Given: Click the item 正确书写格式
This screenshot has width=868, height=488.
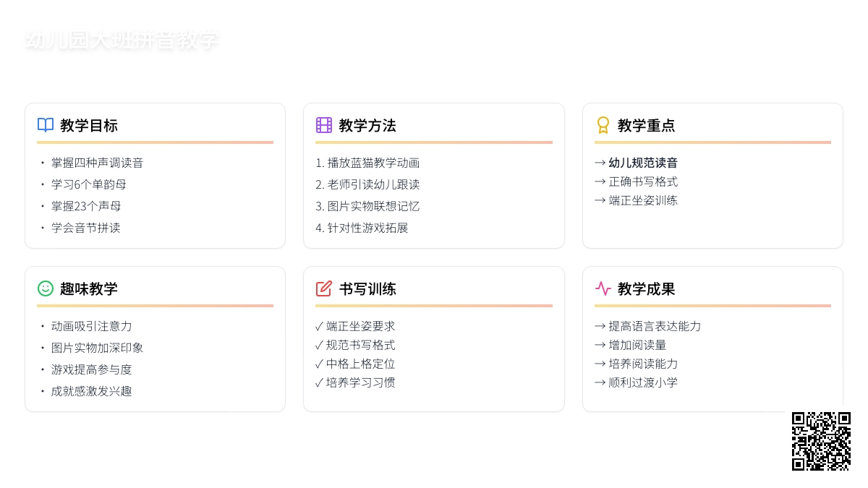Looking at the screenshot, I should coord(643,181).
